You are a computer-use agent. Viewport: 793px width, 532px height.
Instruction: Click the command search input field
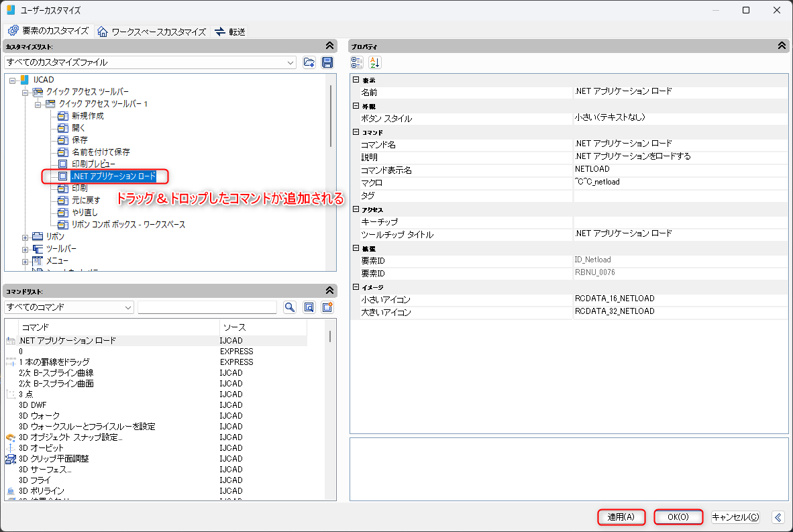coord(207,307)
